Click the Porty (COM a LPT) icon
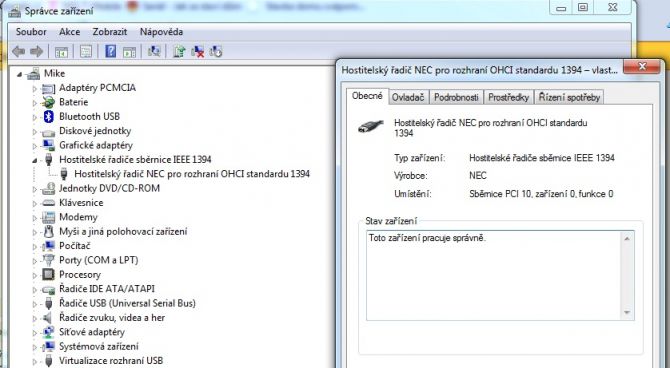 click(x=49, y=260)
